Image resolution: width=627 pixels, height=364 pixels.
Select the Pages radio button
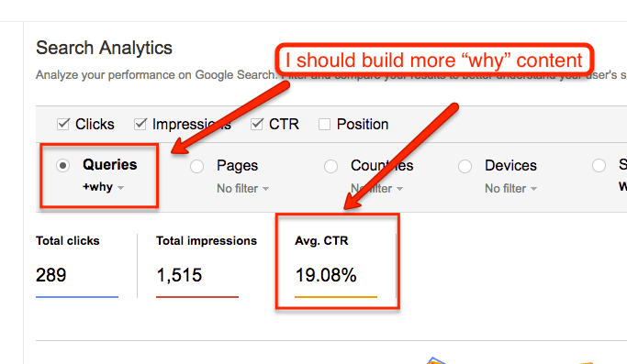pos(196,166)
